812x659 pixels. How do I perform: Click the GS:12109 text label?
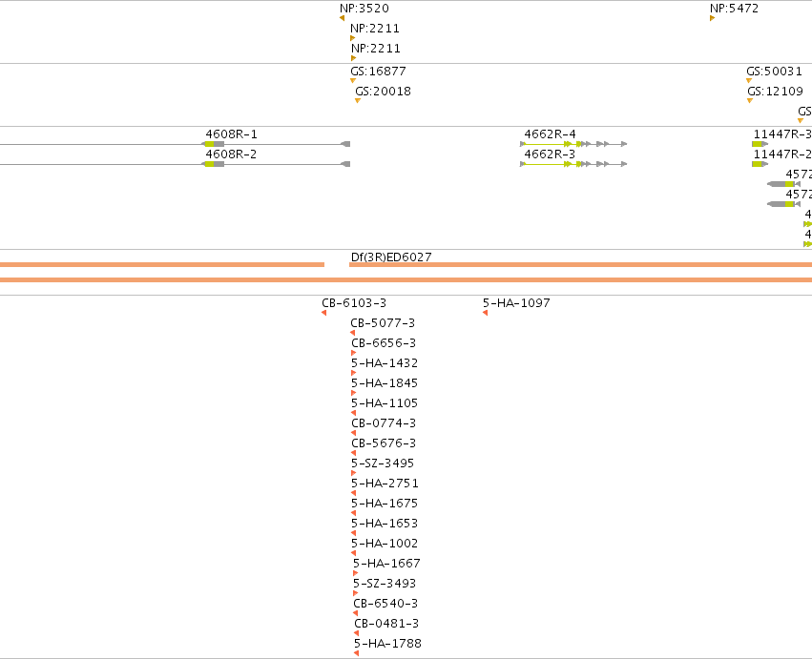(775, 92)
